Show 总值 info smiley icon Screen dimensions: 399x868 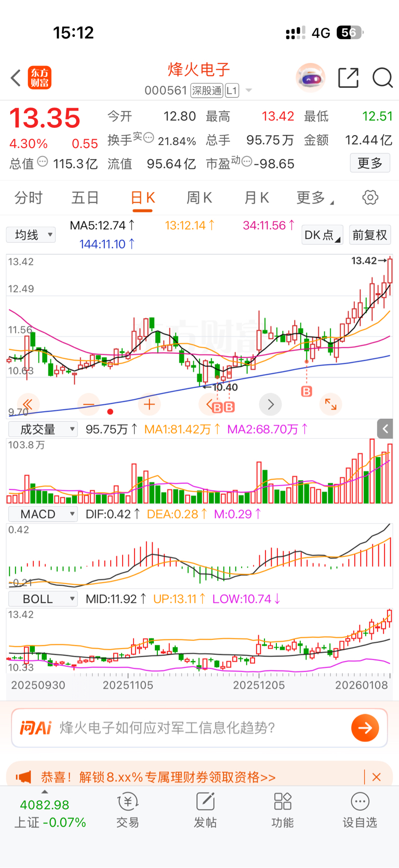coord(43,162)
